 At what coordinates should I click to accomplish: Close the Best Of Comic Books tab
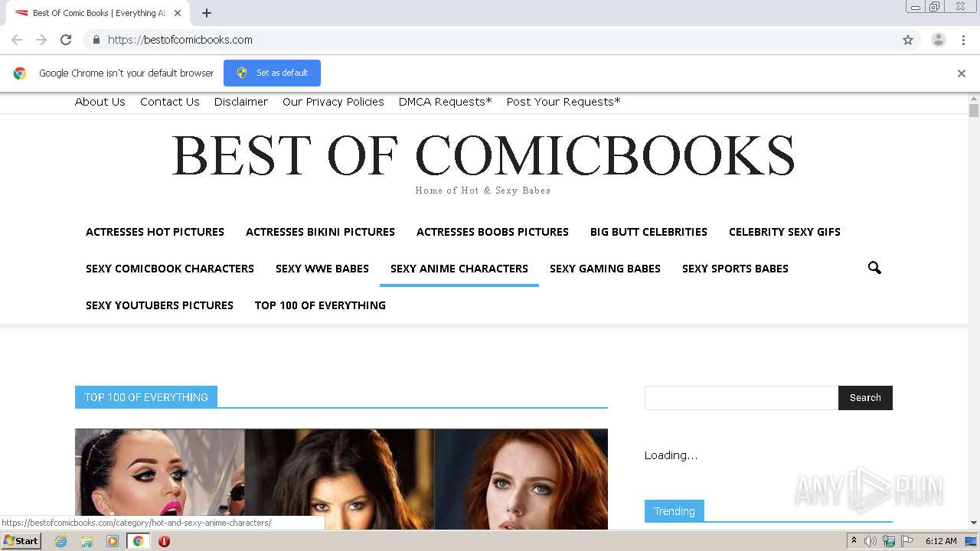click(x=178, y=13)
